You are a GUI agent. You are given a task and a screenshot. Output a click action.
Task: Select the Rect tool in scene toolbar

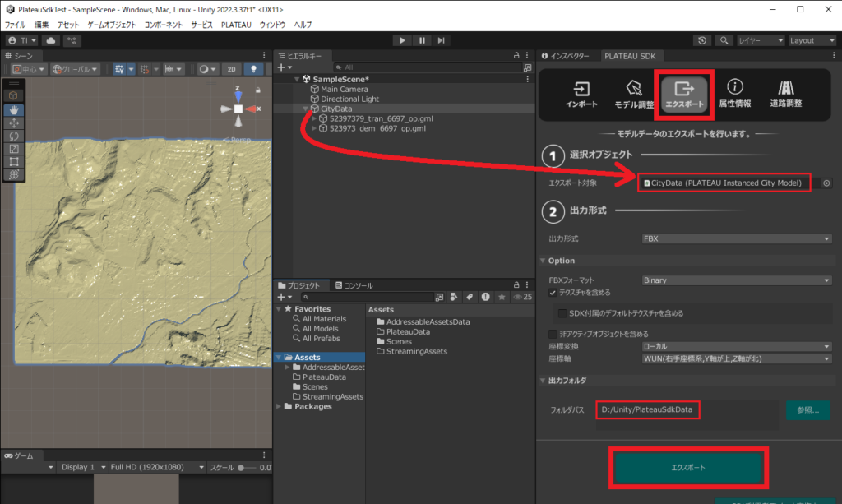point(14,161)
